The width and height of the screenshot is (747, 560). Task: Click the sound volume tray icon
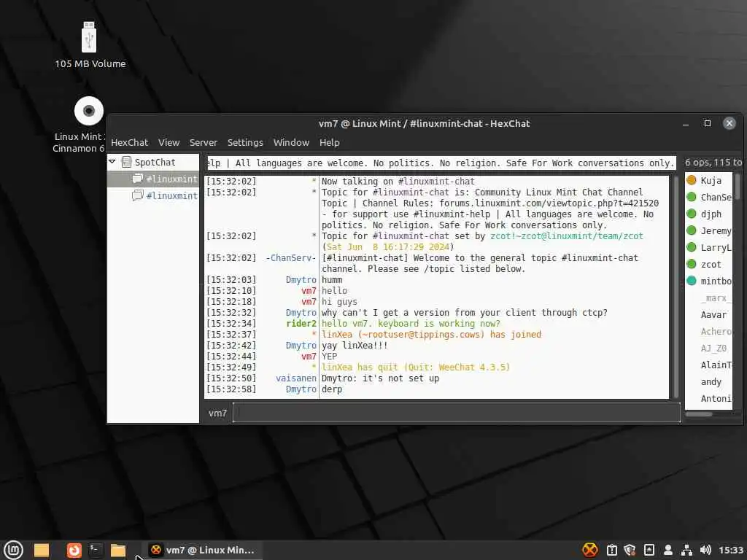pos(705,550)
